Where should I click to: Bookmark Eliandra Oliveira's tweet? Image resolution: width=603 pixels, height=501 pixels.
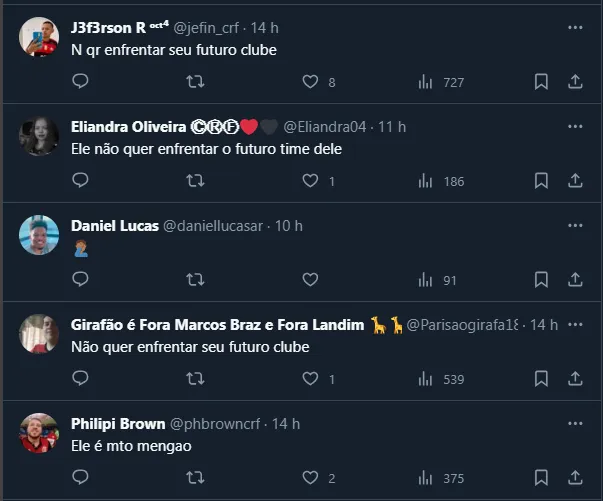tap(541, 181)
